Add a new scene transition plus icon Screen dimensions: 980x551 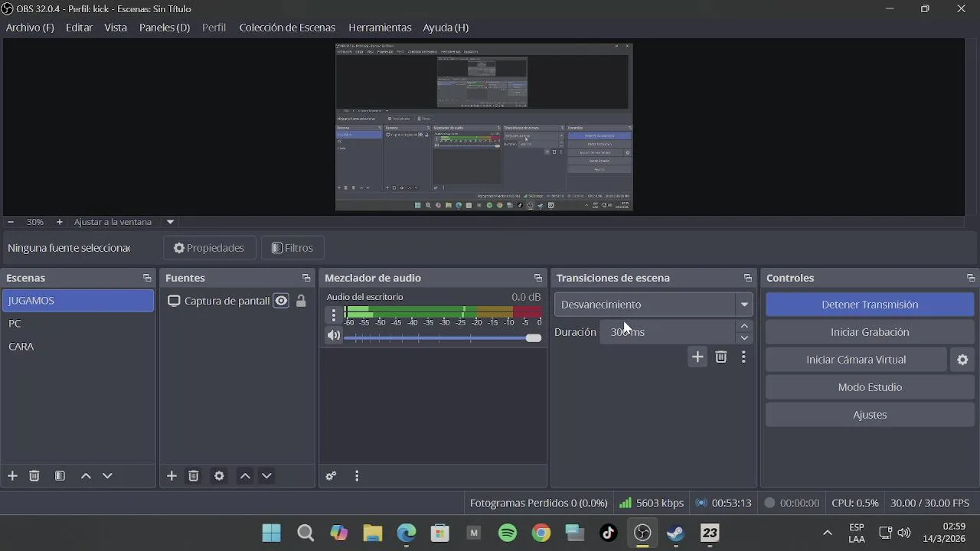pos(697,357)
